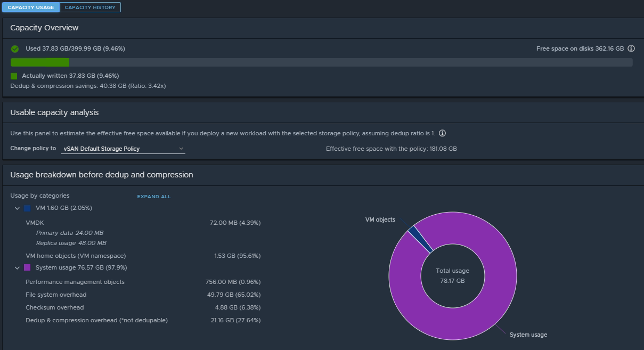
Task: Switch to the Capacity History tab
Action: tap(89, 7)
